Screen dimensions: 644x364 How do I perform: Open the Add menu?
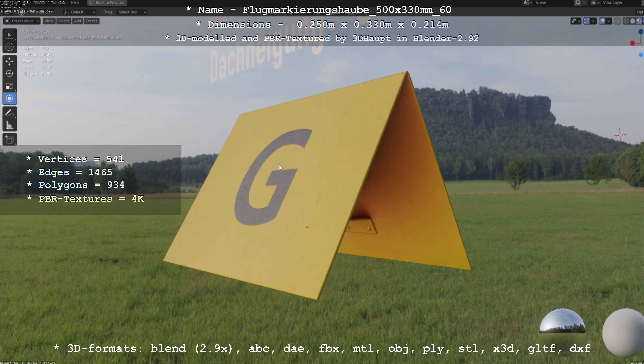click(77, 21)
